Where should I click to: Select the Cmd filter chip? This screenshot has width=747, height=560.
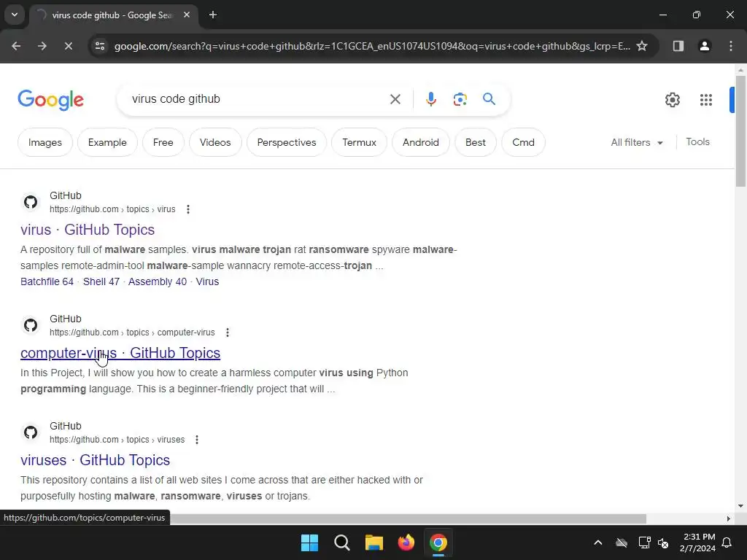click(x=523, y=142)
